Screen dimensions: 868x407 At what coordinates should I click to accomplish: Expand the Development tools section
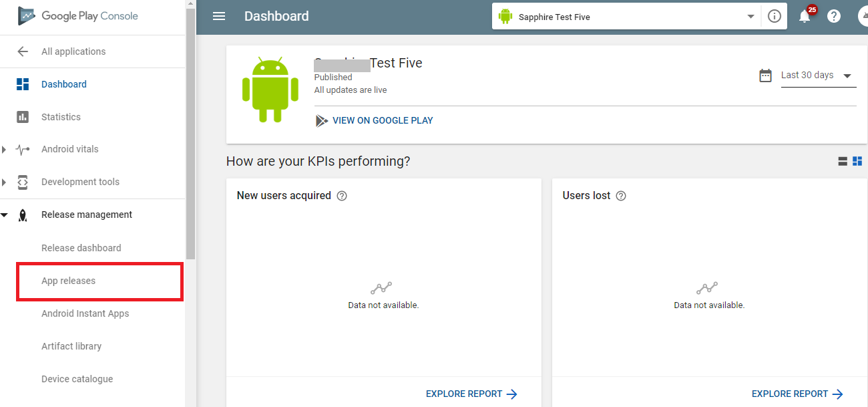click(4, 182)
